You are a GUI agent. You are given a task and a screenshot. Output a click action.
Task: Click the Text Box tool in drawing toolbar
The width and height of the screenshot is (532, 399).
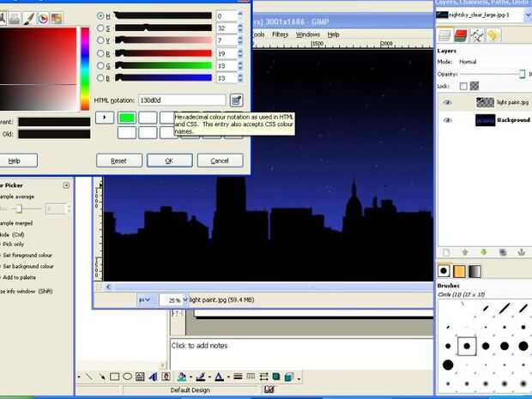pos(140,377)
